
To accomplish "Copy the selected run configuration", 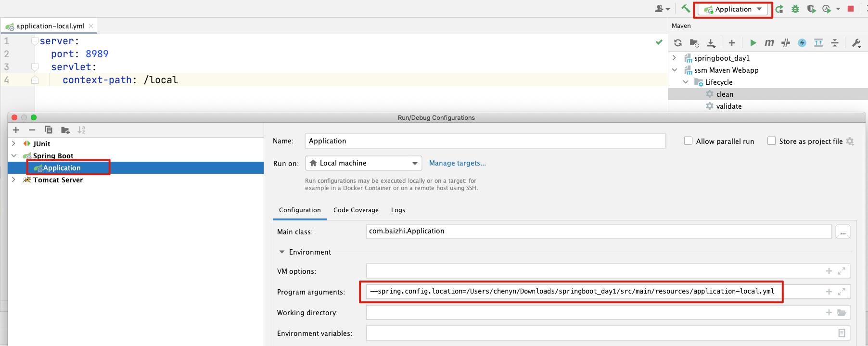I will pos(49,130).
